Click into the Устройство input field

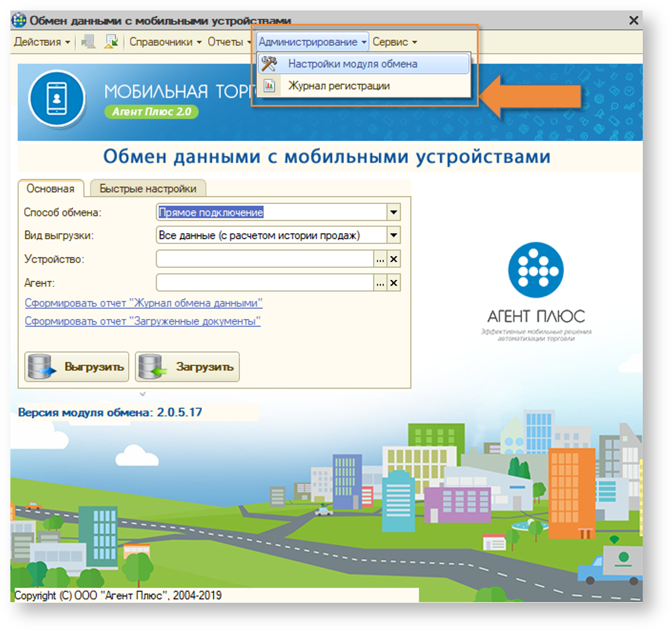click(265, 259)
